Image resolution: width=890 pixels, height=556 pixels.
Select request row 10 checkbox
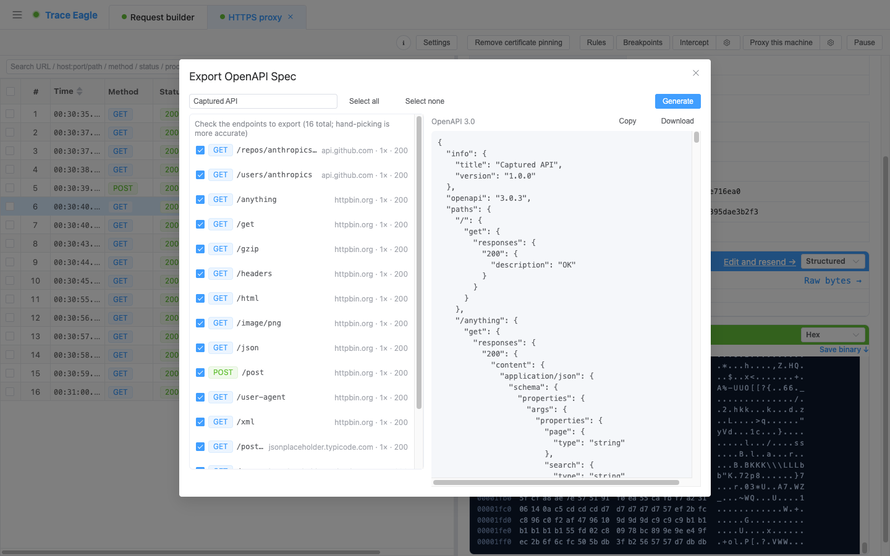[10, 281]
